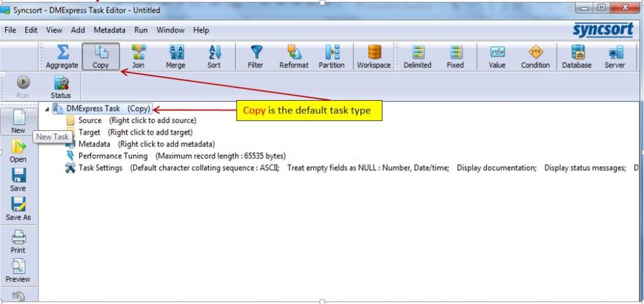Collapse the DMExpress Task tree node
Viewport: 644px width, 304px height.
coord(47,109)
